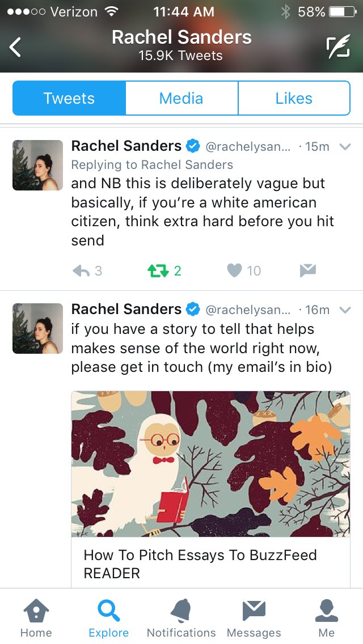Switch to the Likes tab
This screenshot has width=363, height=644.
(294, 98)
